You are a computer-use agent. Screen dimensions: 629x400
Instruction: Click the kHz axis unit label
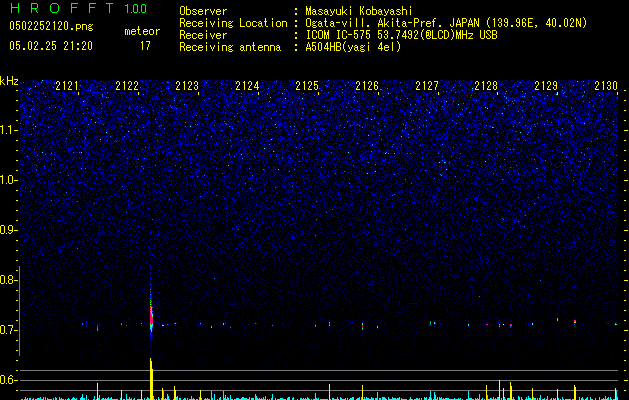pyautogui.click(x=9, y=81)
